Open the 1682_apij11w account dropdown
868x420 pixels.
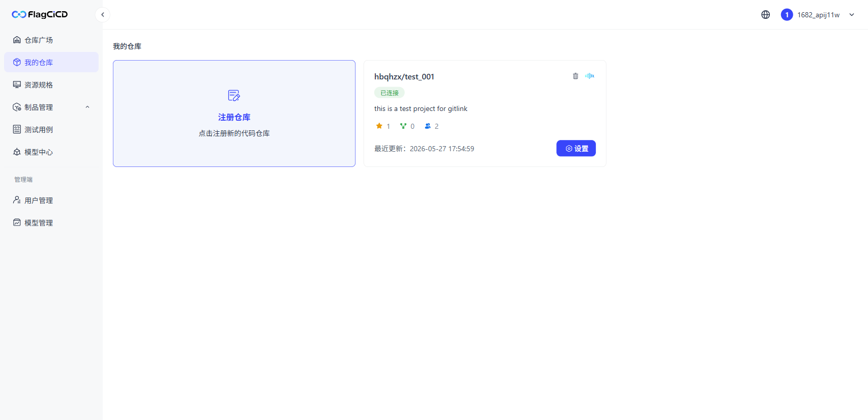click(x=852, y=15)
